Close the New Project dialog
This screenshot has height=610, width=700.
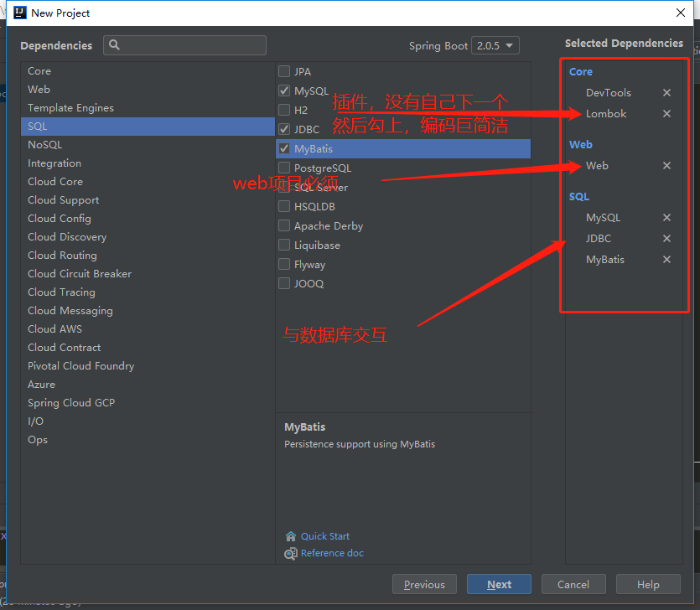[x=681, y=13]
